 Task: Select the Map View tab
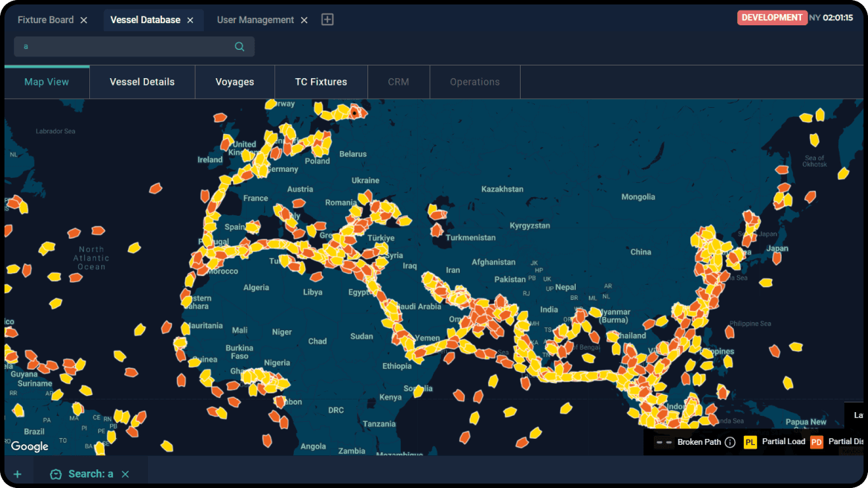pyautogui.click(x=47, y=82)
